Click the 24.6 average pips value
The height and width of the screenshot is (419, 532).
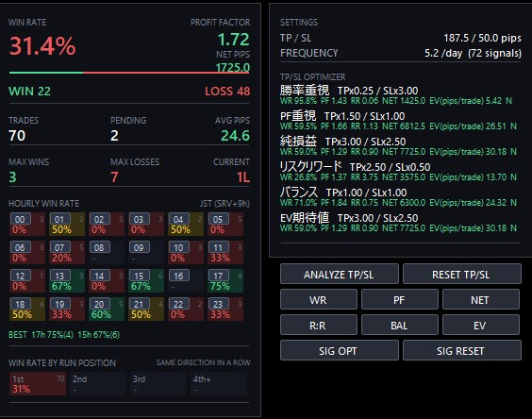235,136
